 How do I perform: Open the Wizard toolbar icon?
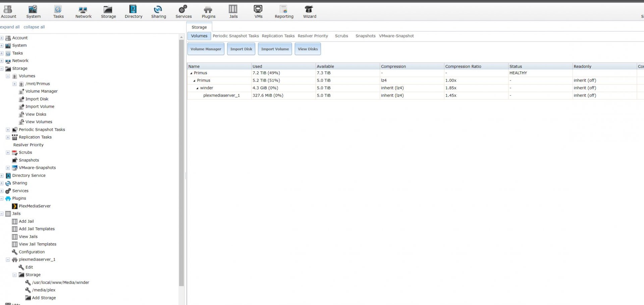pyautogui.click(x=309, y=11)
